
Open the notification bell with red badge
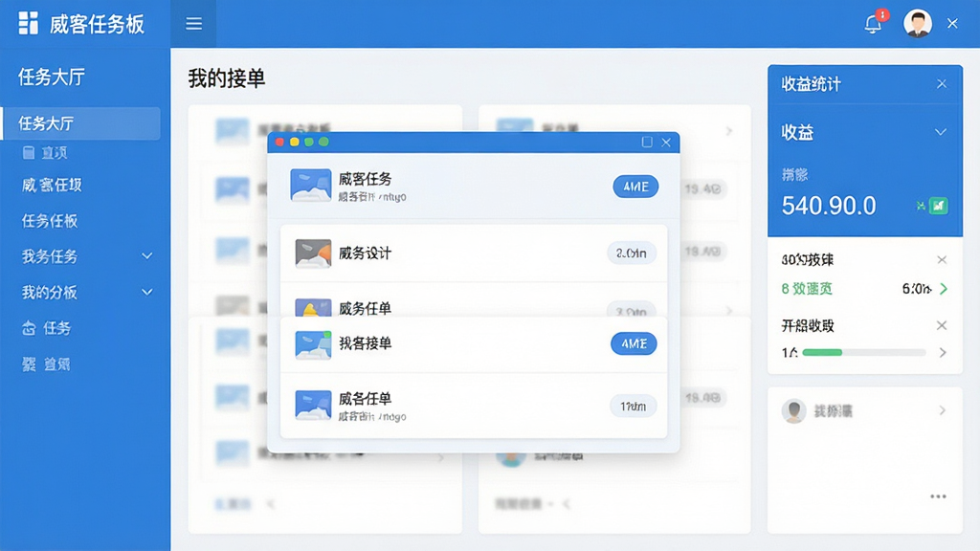(874, 23)
